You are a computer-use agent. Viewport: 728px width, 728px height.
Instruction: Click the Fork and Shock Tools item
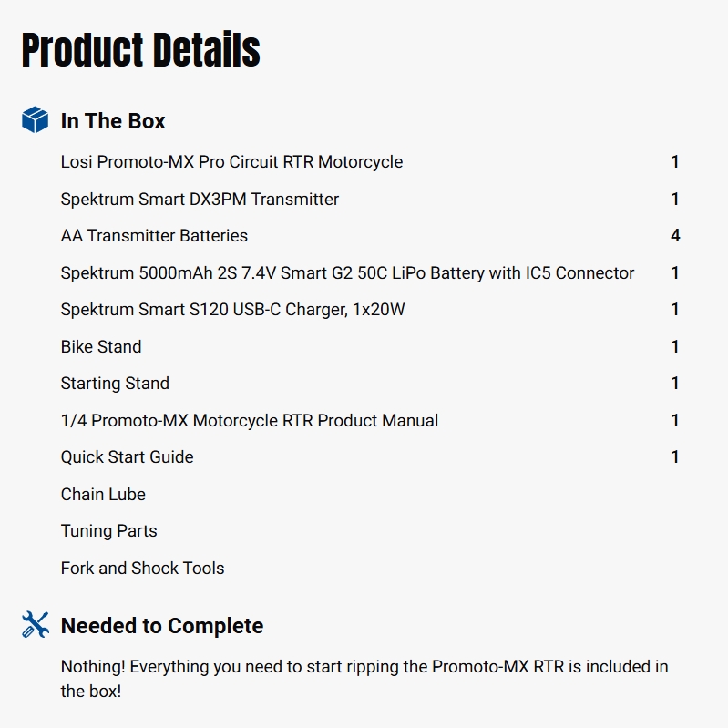[x=142, y=569]
